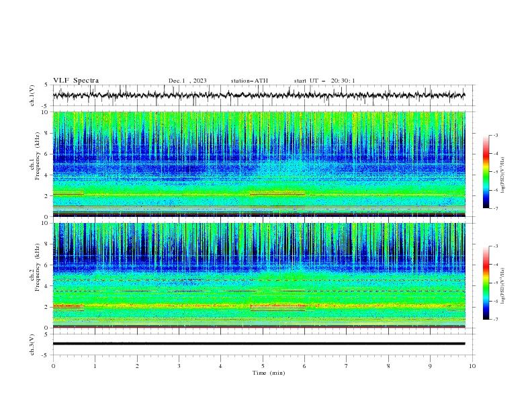Click time axis tick label "2"
Screen dimensions: 532x411
click(137, 366)
